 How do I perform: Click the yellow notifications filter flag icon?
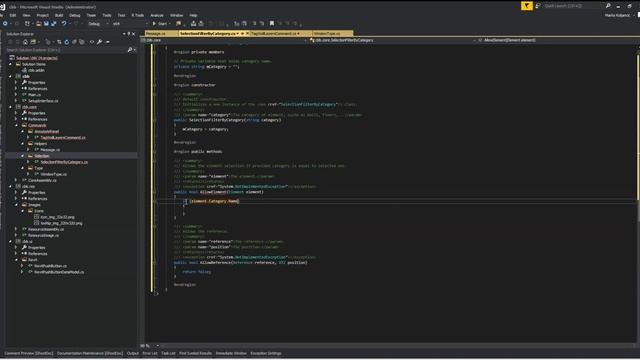coord(527,6)
